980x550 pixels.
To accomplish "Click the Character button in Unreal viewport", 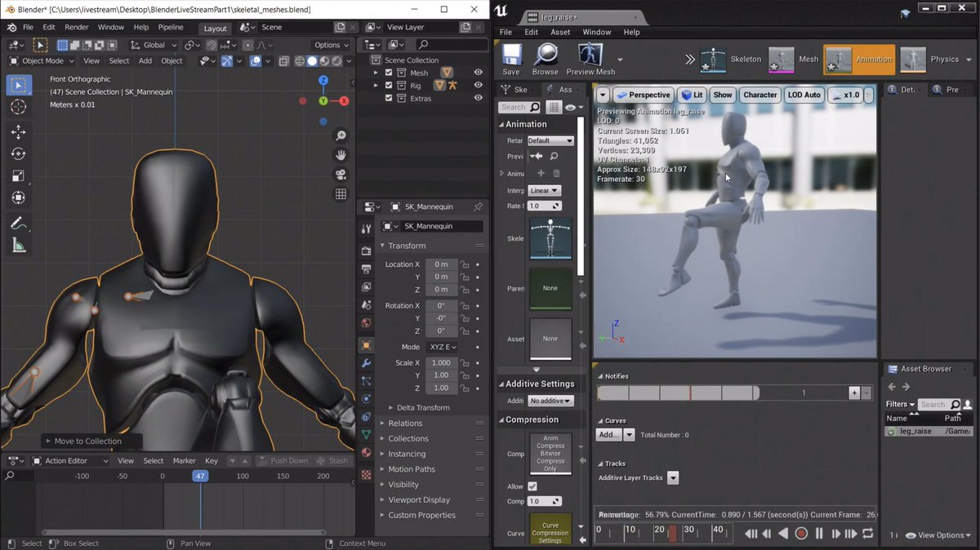I will (x=759, y=95).
